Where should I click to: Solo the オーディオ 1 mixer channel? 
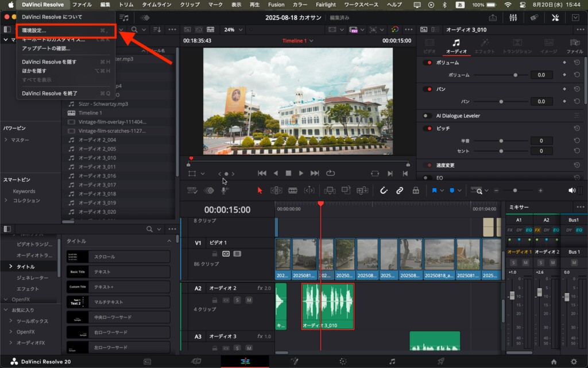(x=512, y=262)
